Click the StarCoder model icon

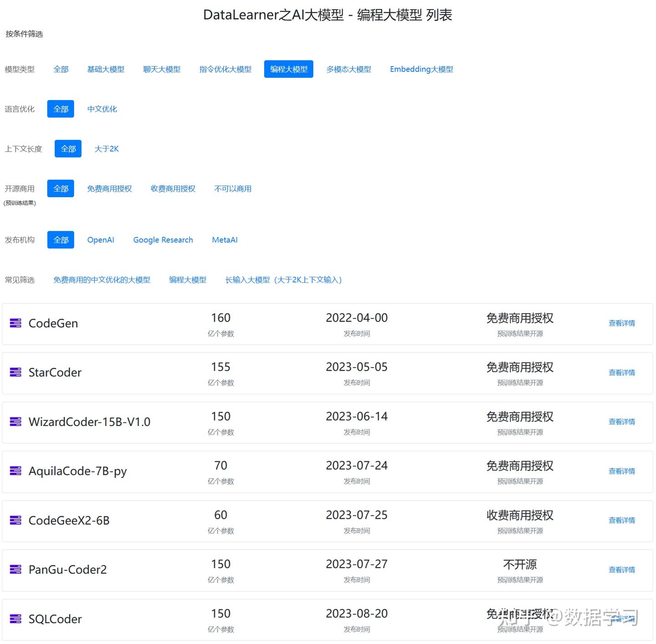tap(15, 372)
